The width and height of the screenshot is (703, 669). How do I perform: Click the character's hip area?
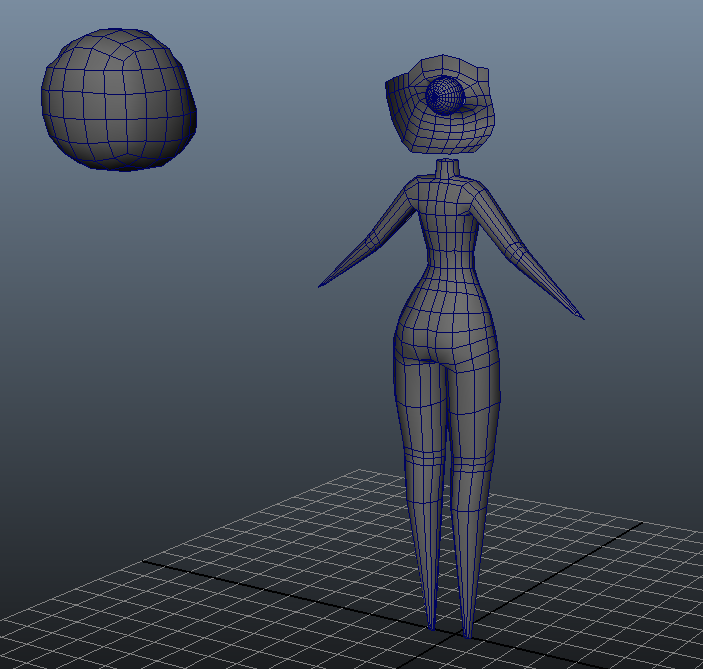(446, 325)
